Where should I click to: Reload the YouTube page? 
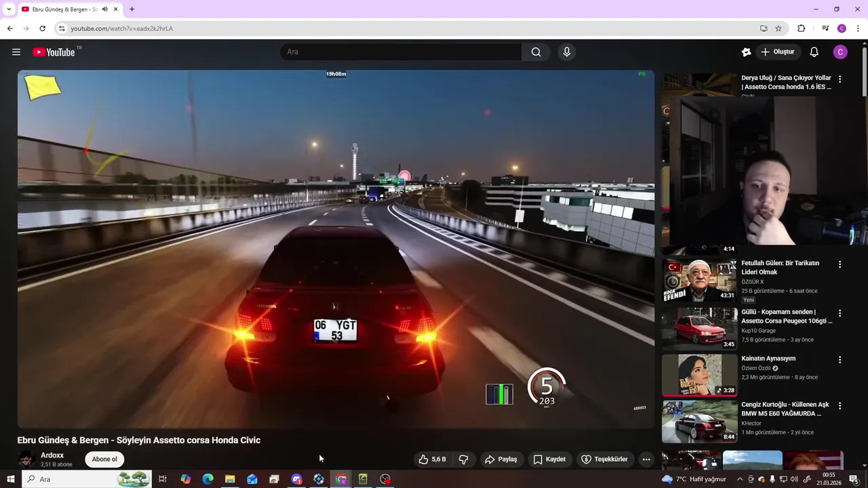42,28
